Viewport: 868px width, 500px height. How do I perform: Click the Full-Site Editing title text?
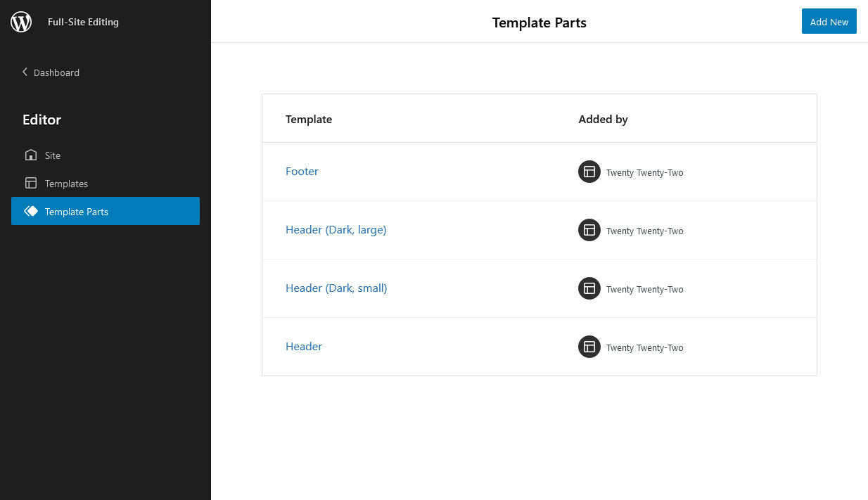tap(83, 22)
